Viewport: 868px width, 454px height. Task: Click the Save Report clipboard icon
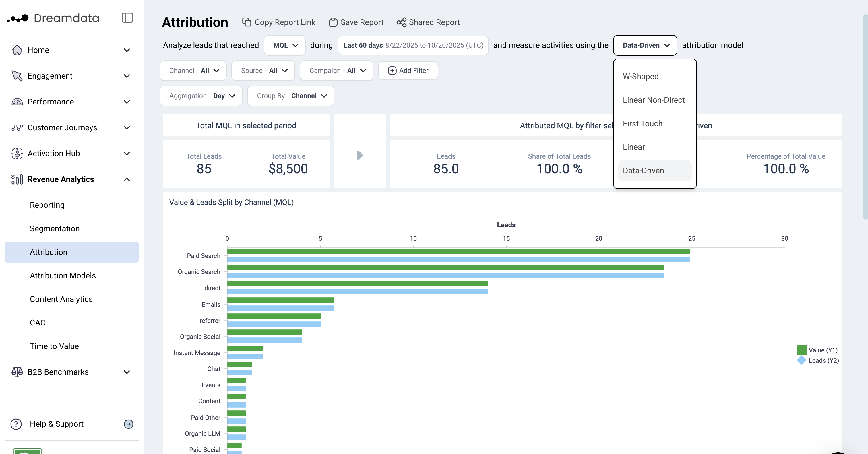point(333,22)
